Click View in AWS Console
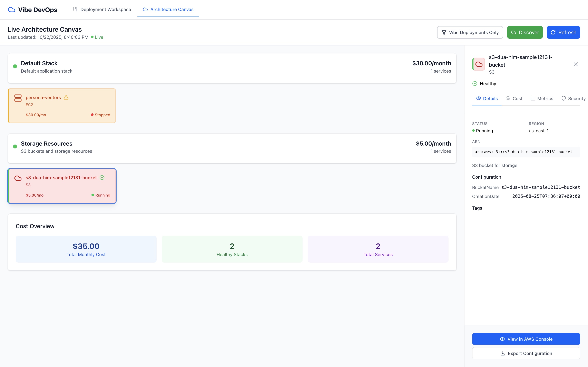 [526, 339]
